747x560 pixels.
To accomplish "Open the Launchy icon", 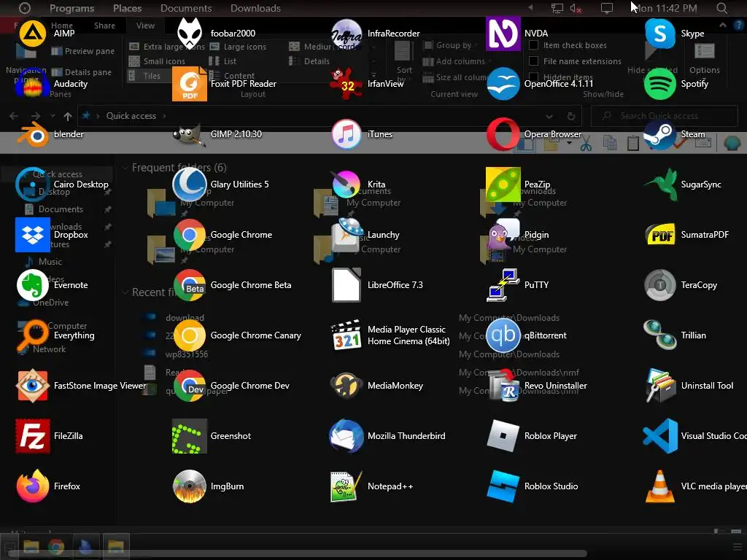I will [x=347, y=235].
